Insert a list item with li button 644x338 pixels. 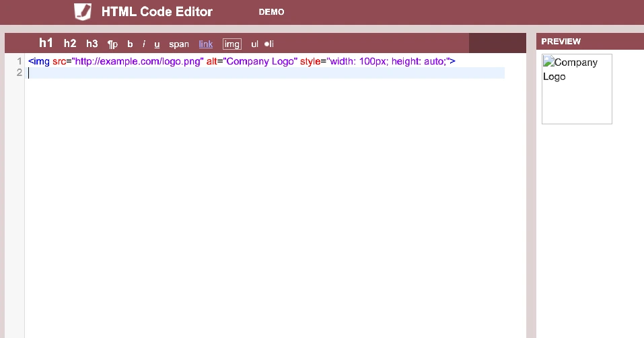point(269,44)
